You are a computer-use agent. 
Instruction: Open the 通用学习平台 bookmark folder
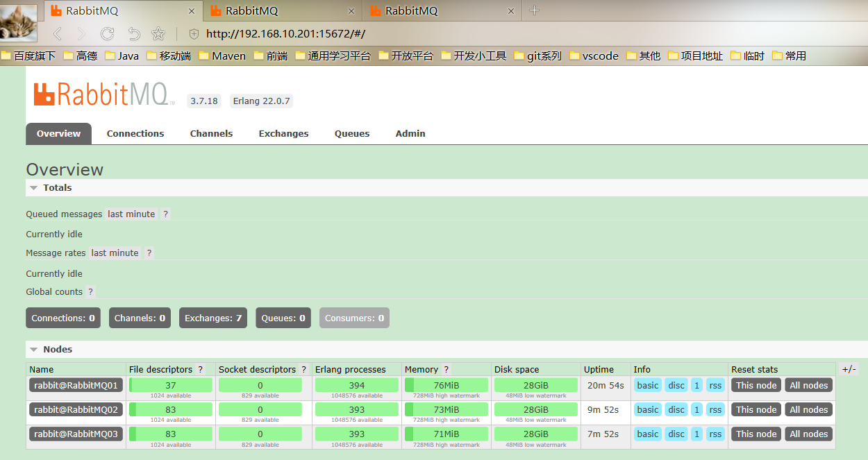(x=333, y=56)
